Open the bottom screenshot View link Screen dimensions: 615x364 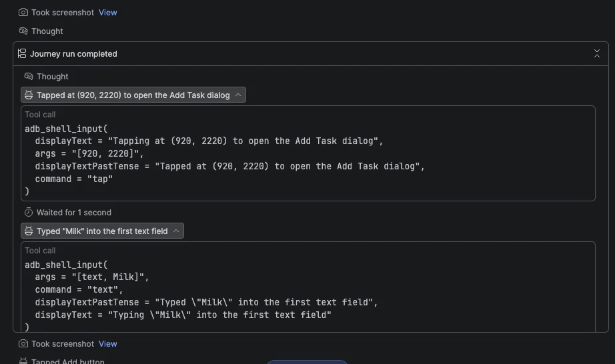tap(108, 343)
